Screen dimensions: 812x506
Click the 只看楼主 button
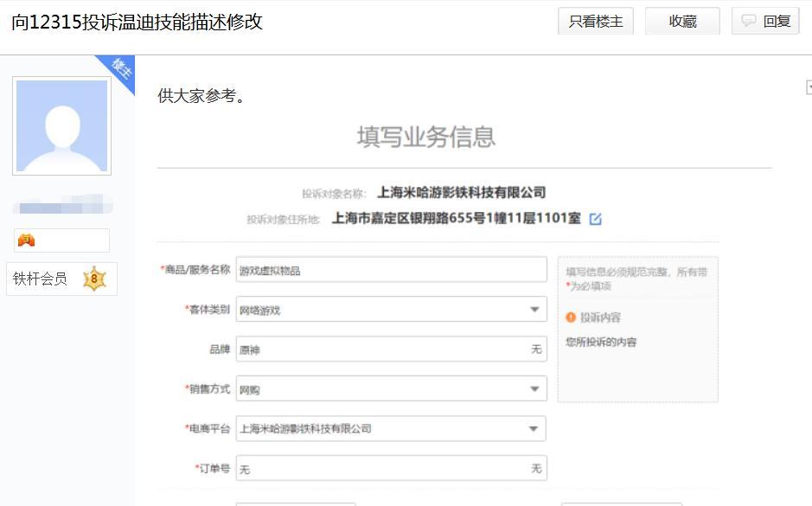pyautogui.click(x=596, y=22)
